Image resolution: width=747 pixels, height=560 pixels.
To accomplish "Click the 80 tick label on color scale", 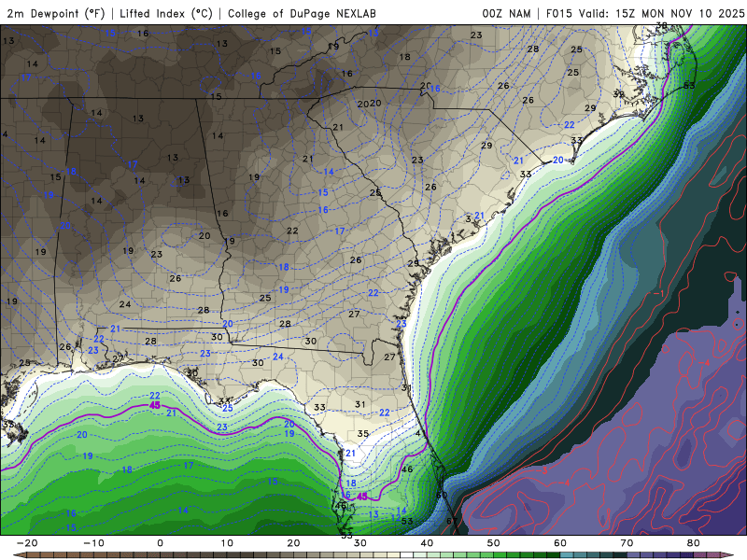I will 694,543.
